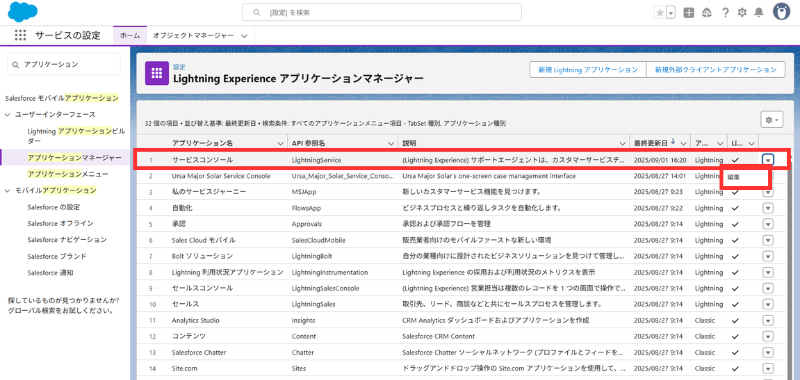Open row actions for Salesforce Chatter

coord(768,352)
